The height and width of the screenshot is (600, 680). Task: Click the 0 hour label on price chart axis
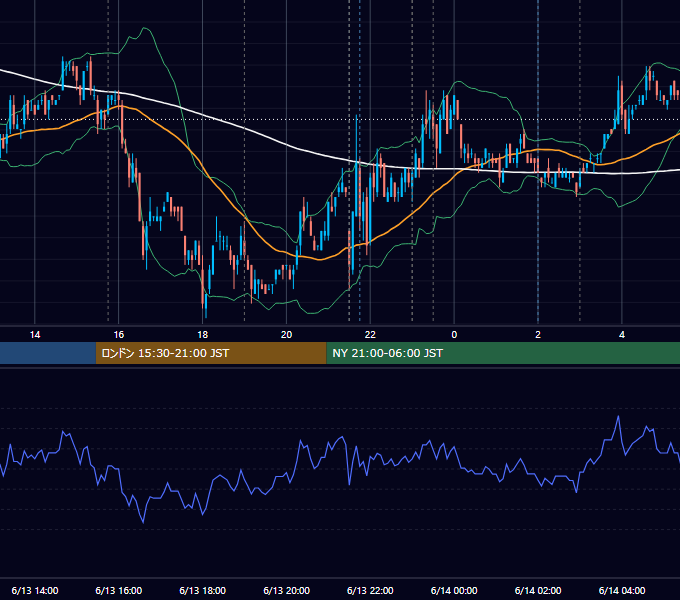[454, 335]
